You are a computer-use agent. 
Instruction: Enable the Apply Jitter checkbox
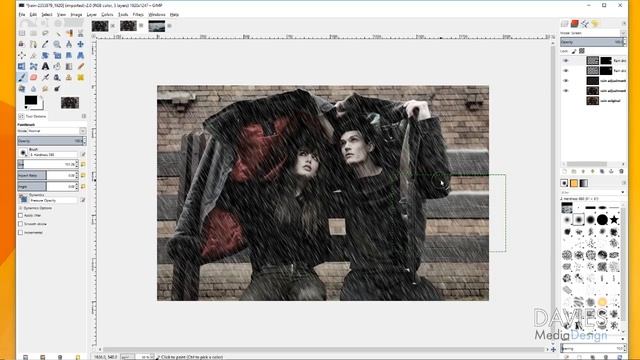20,216
